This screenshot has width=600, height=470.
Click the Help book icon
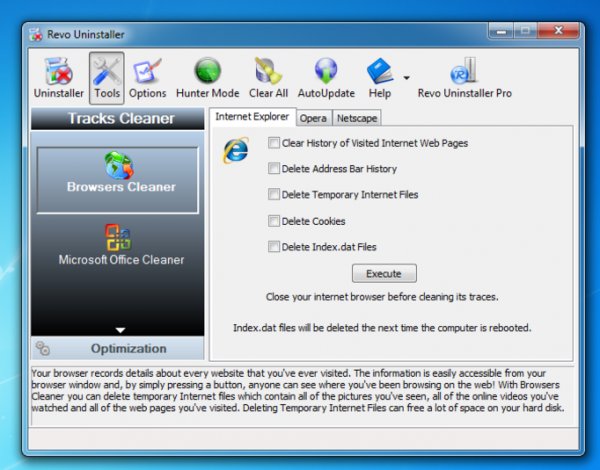tap(380, 72)
